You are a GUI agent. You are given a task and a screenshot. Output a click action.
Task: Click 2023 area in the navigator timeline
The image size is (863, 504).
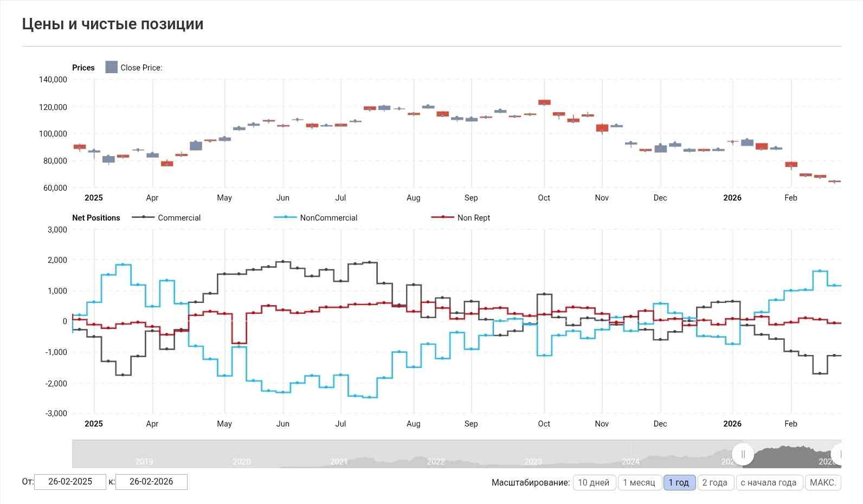click(x=533, y=462)
